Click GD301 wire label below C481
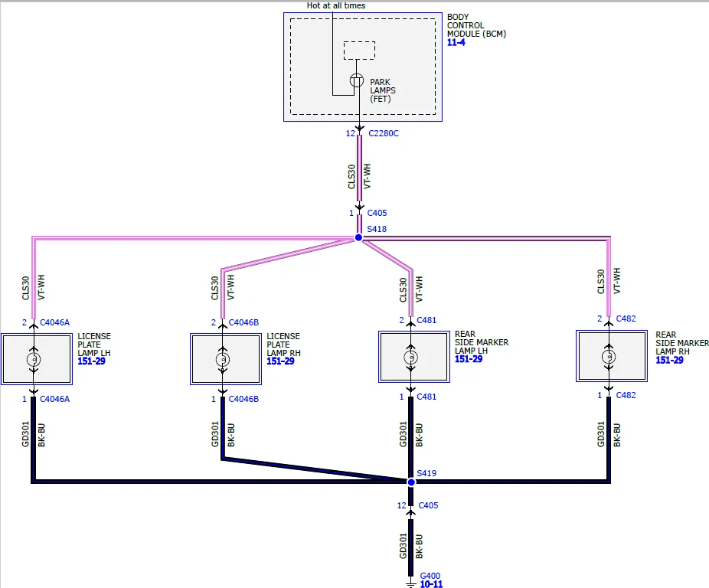This screenshot has height=588, width=709. pos(403,434)
